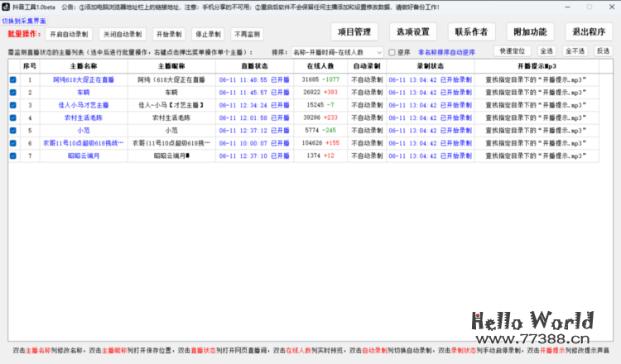Click the 在线人数 column header
This screenshot has height=364, width=621.
point(320,66)
